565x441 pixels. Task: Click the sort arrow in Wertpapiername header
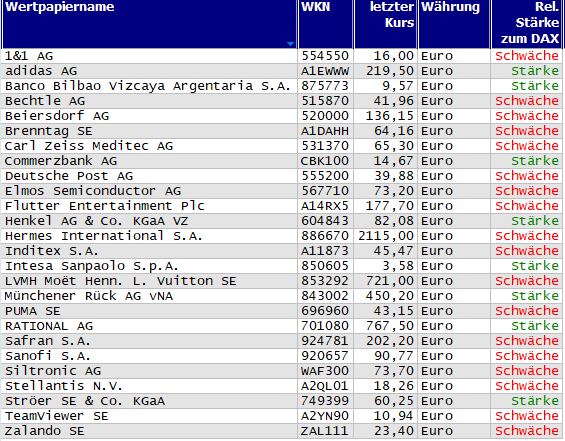[x=290, y=44]
